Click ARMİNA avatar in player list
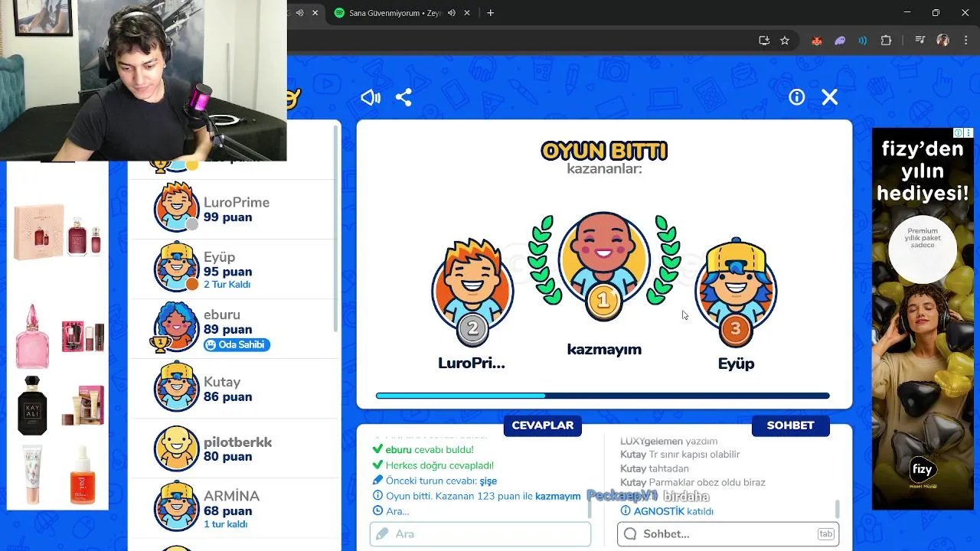The height and width of the screenshot is (551, 980). click(x=177, y=507)
